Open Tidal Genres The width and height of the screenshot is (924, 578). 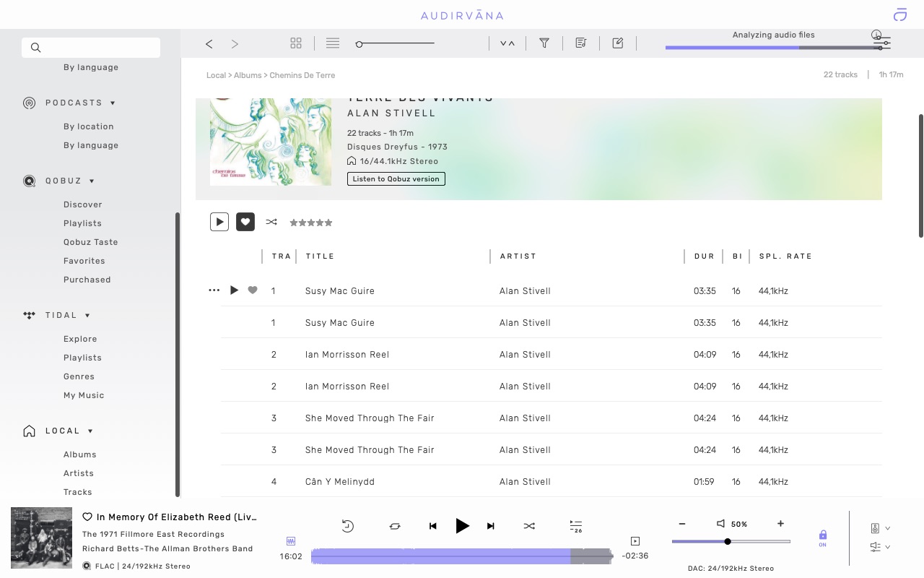click(79, 376)
